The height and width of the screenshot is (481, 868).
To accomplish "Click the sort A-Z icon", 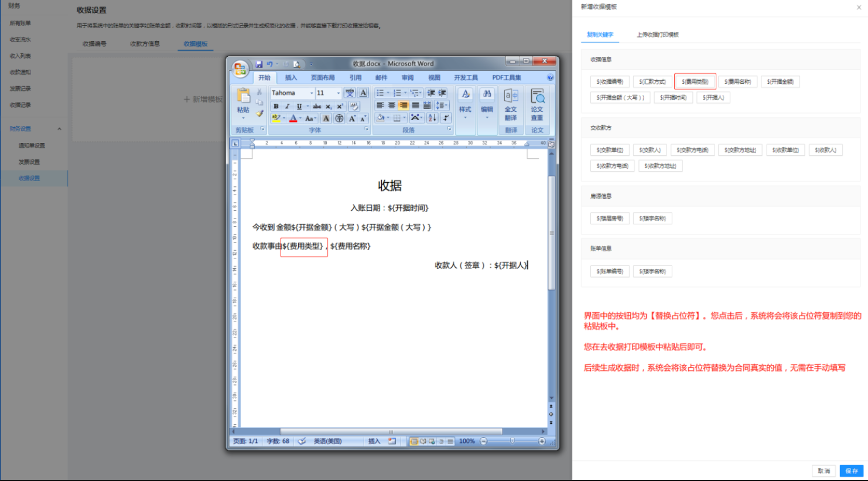I will tap(432, 118).
